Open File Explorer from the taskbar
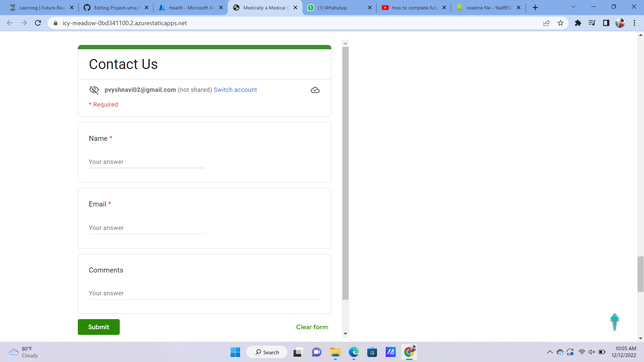Screen dimensions: 644x362 pyautogui.click(x=335, y=352)
